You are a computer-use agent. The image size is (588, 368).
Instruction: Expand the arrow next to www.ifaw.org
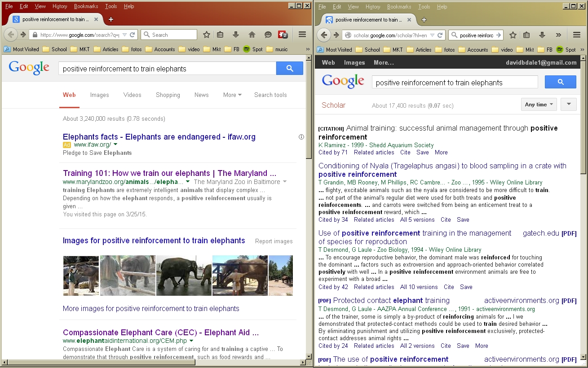tap(115, 145)
